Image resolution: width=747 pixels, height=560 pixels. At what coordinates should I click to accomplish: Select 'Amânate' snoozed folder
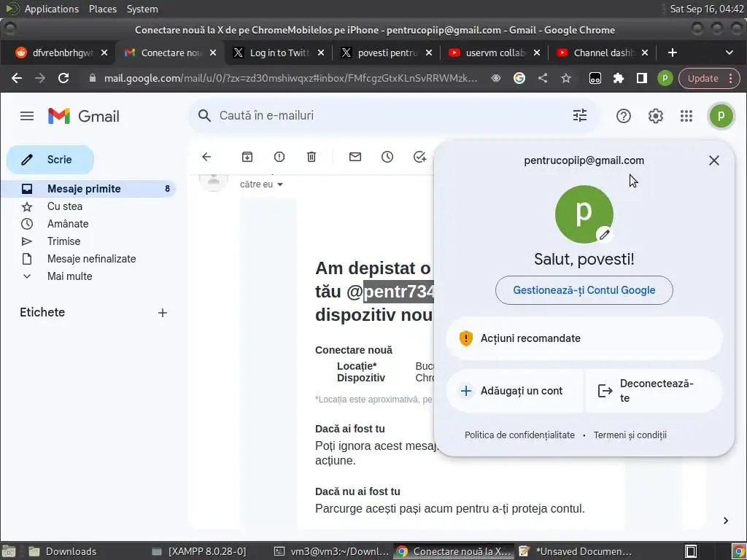coord(89,224)
